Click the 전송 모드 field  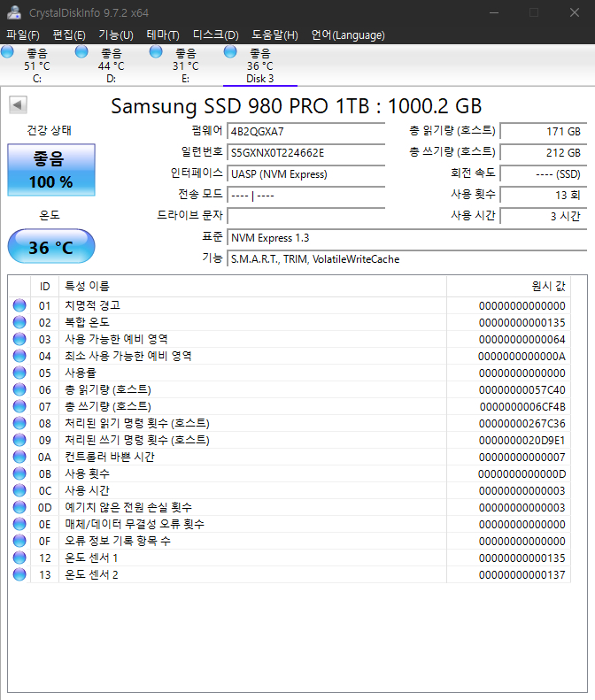click(306, 195)
